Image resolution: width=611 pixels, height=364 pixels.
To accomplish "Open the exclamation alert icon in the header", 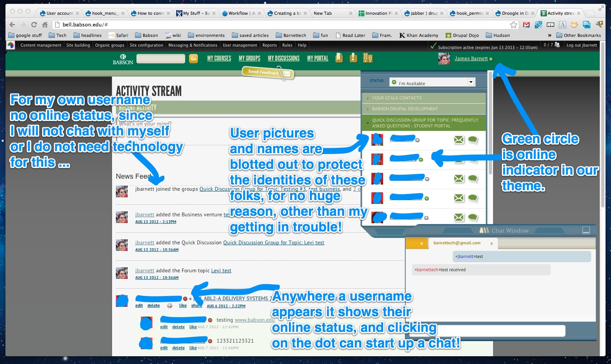I will [x=353, y=58].
